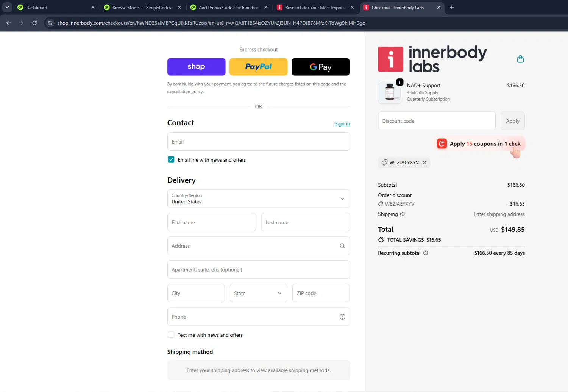Focus the Last name field
The image size is (568, 392).
[306, 222]
